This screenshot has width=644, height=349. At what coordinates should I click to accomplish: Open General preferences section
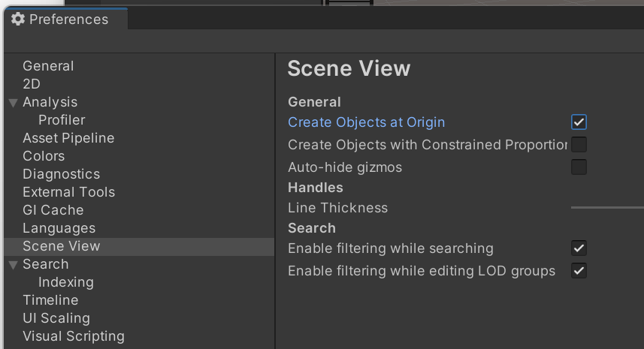pos(48,66)
